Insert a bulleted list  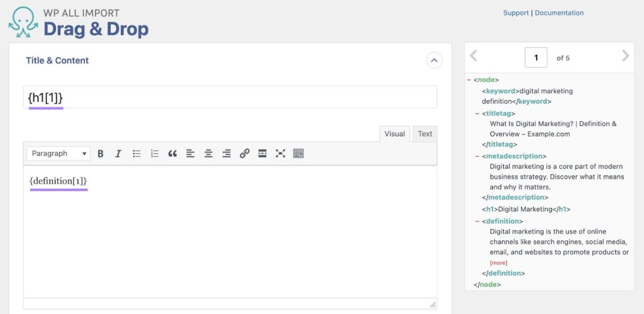coord(136,154)
